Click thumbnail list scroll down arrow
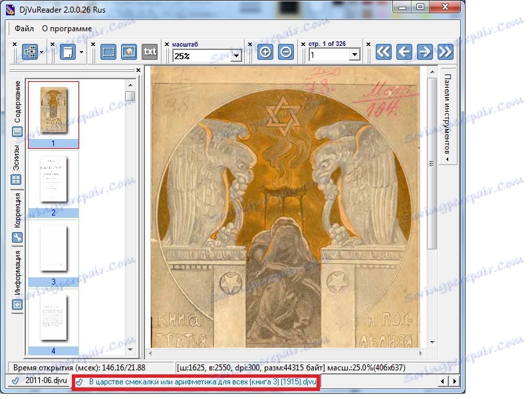This screenshot has height=399, width=532. click(x=130, y=350)
